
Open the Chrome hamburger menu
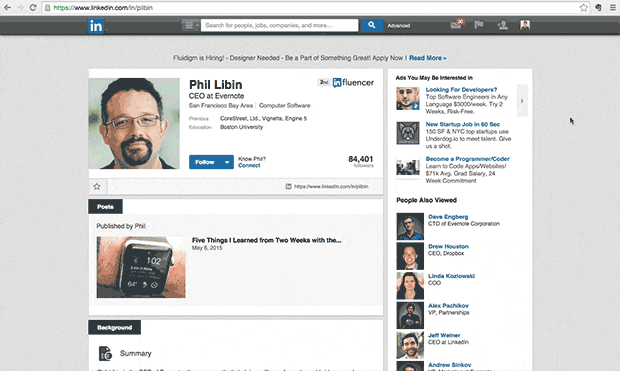612,8
